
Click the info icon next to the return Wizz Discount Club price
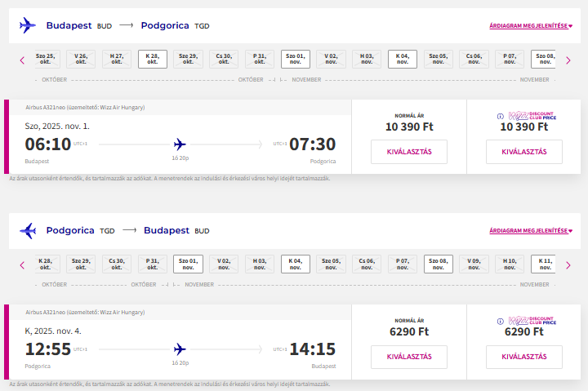pos(500,321)
